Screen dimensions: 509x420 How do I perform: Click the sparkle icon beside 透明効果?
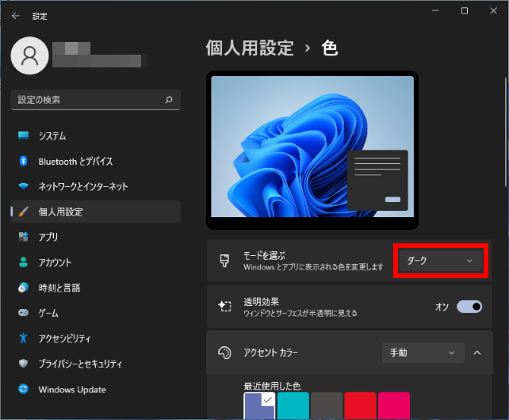224,306
